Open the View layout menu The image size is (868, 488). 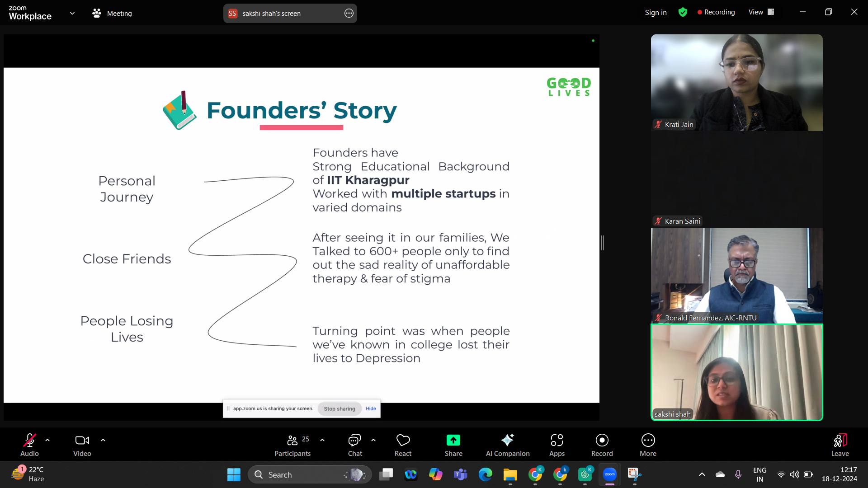[x=761, y=12]
